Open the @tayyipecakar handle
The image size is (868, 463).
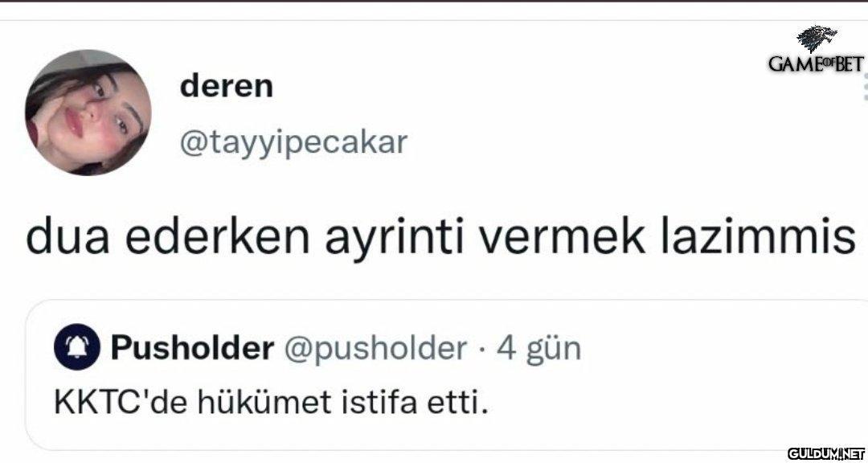293,142
